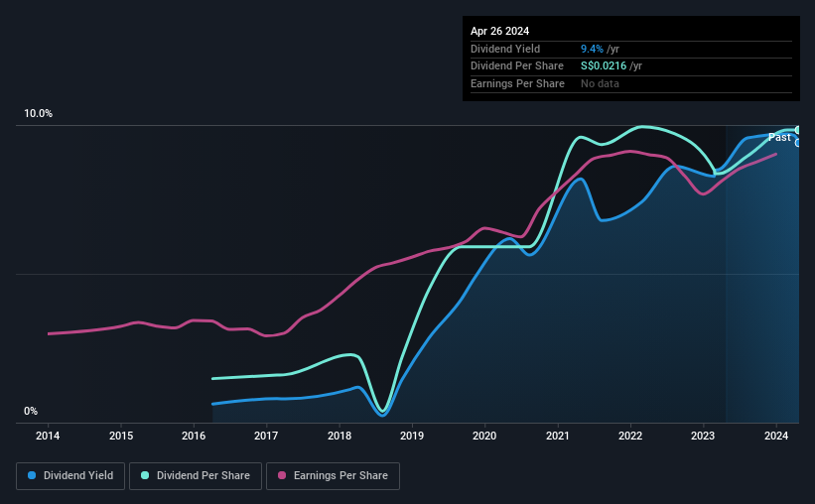Click the tooltip 'Earnings Per Share' row label

[x=517, y=83]
